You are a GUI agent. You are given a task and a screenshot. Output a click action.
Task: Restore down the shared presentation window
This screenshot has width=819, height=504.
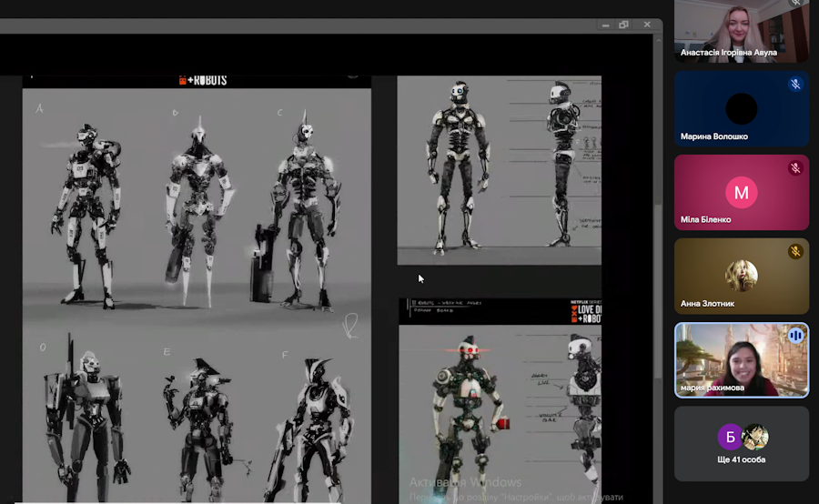tap(623, 25)
